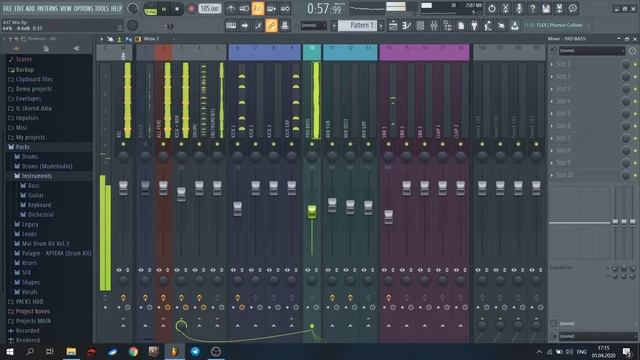
Task: Click the loop recording icon
Action: click(285, 9)
